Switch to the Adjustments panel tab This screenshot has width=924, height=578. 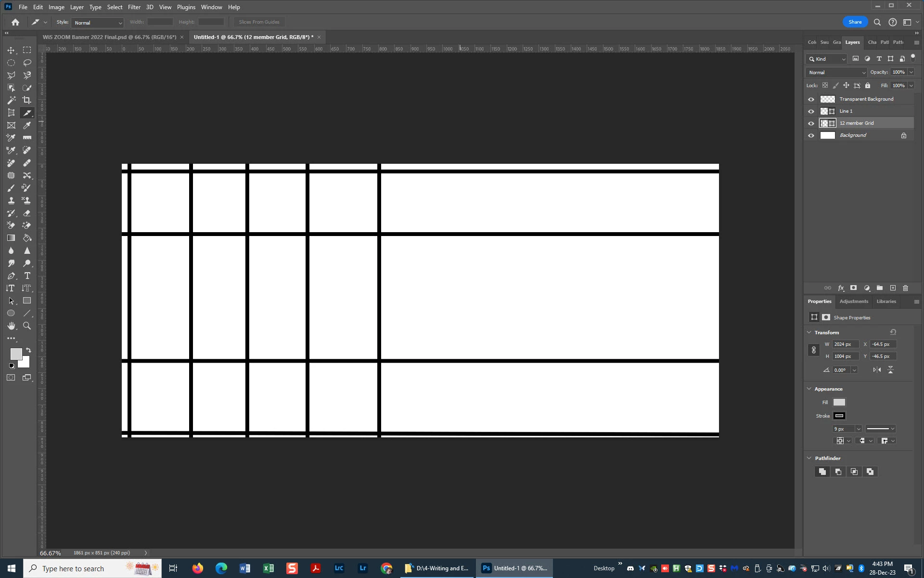coord(854,302)
